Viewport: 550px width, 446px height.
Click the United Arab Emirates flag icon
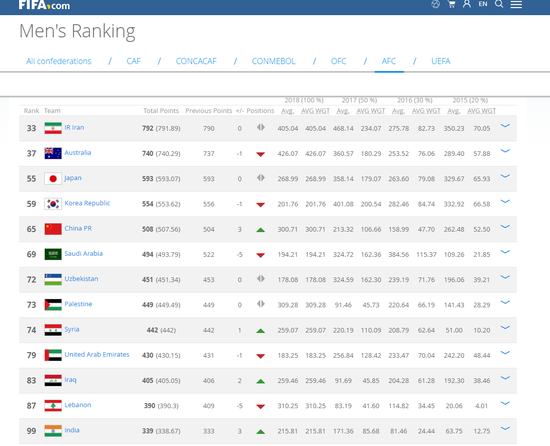[x=53, y=355]
